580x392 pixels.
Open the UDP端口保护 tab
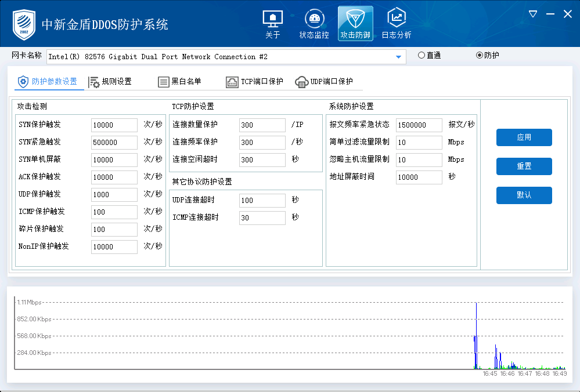tap(324, 82)
